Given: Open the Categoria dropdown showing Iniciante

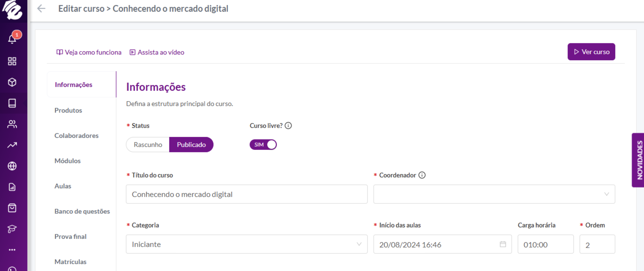Looking at the screenshot, I should 247,244.
